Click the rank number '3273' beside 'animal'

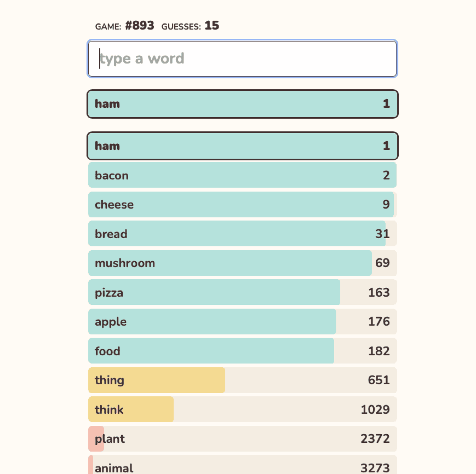coord(375,468)
